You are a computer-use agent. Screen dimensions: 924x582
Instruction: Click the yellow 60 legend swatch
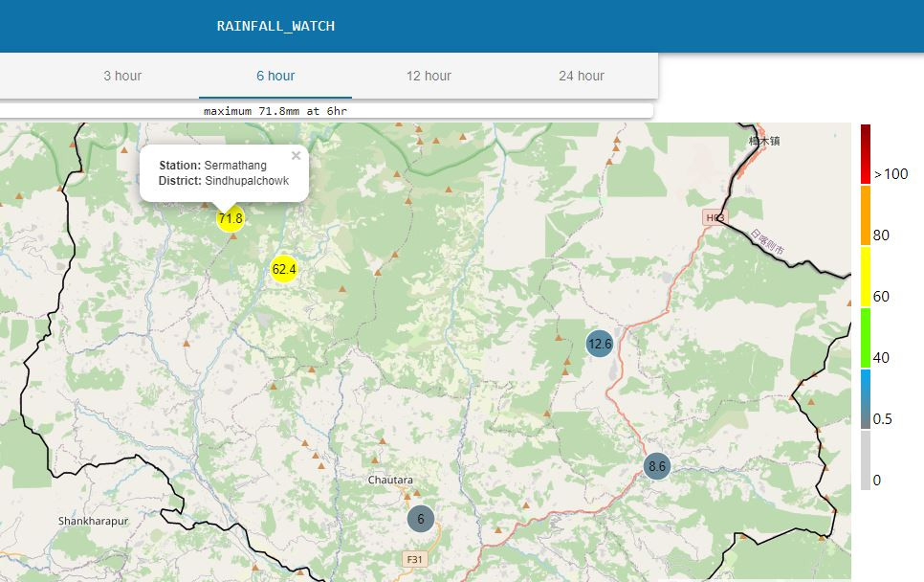pyautogui.click(x=865, y=277)
